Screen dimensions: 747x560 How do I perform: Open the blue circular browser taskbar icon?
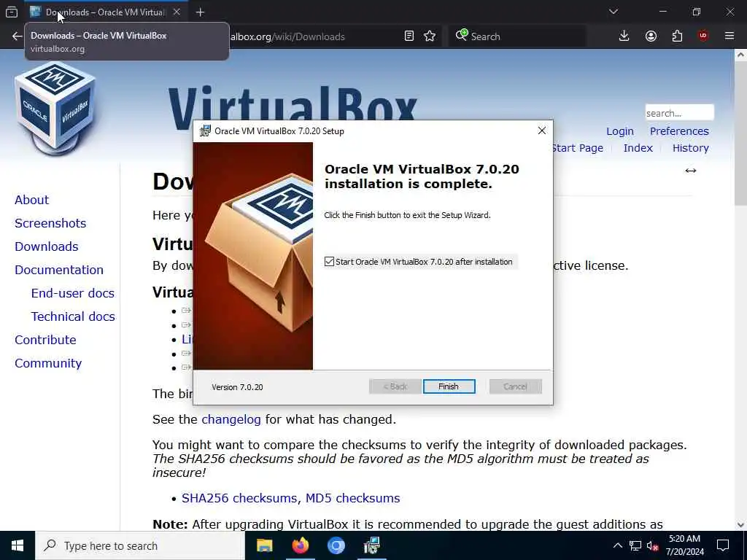[336, 545]
